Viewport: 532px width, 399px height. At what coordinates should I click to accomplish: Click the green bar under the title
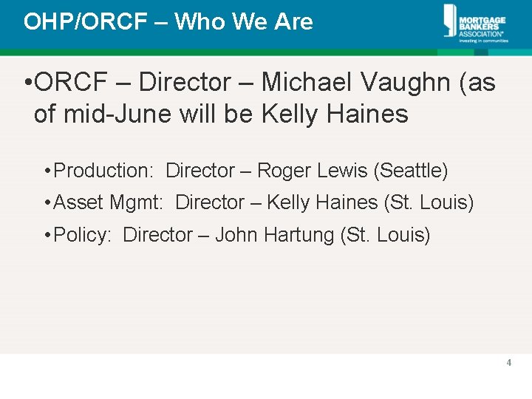pos(222,52)
